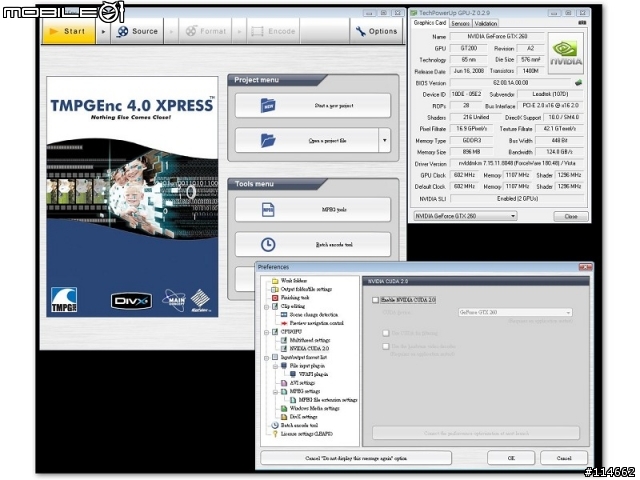Click the DivX logo on splash image
The image size is (640, 480).
[x=131, y=301]
